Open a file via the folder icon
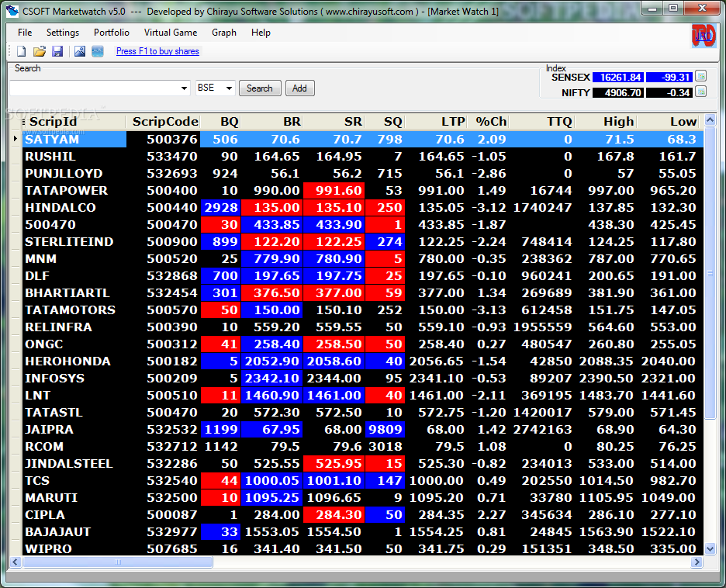 click(x=40, y=51)
